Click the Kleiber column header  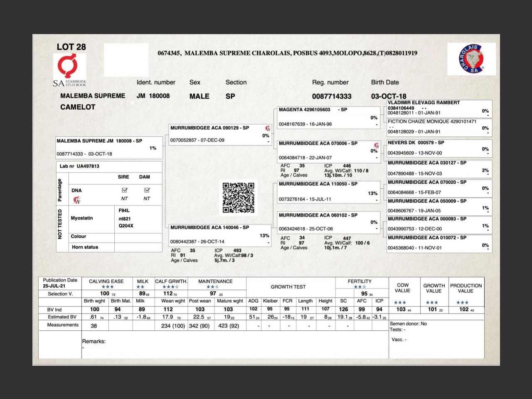[x=270, y=301]
